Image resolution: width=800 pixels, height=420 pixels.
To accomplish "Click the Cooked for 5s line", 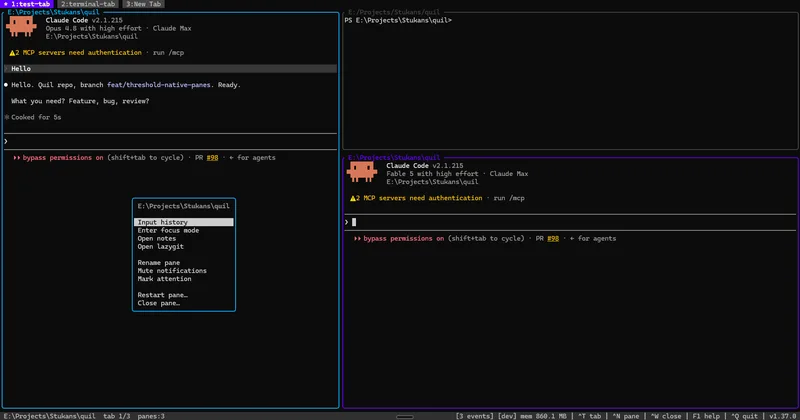I will click(x=33, y=117).
